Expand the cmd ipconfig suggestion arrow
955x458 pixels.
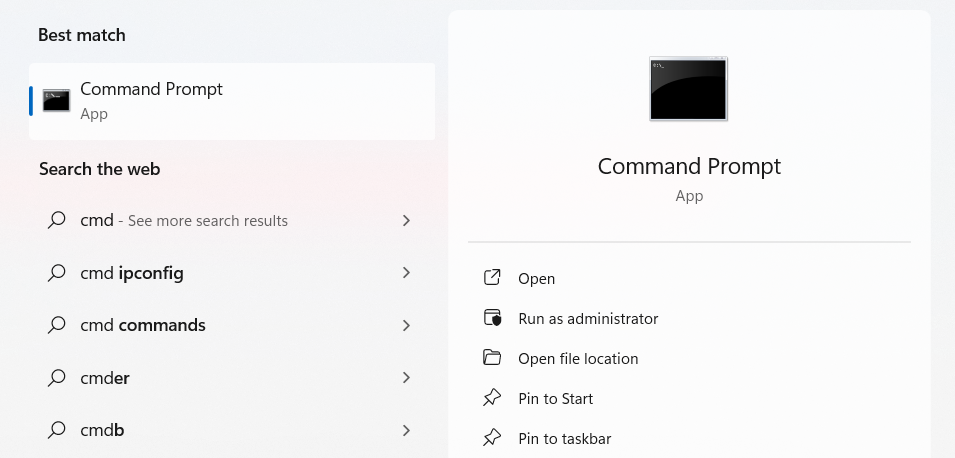406,272
